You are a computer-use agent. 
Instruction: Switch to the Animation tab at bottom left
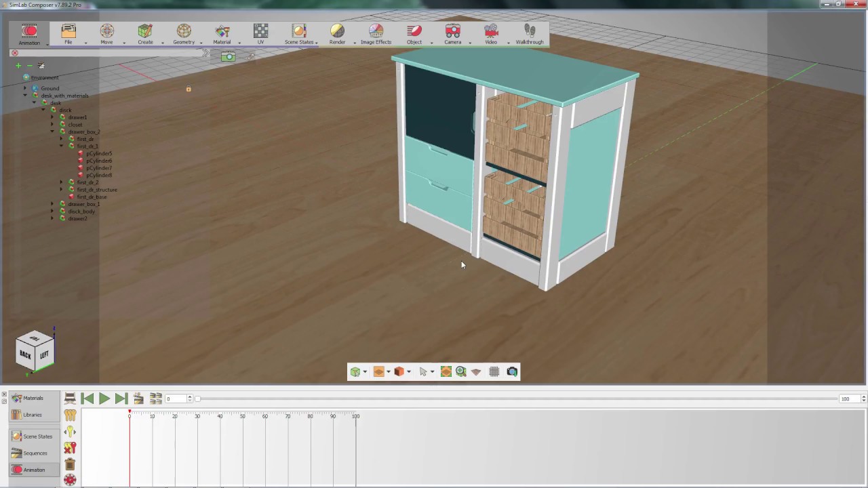[x=33, y=470]
